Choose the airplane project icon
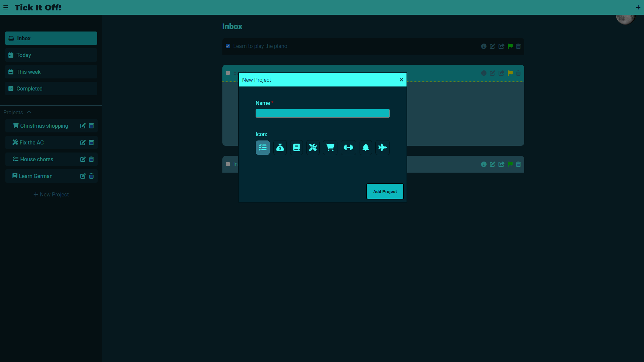The height and width of the screenshot is (362, 644). pos(382,147)
